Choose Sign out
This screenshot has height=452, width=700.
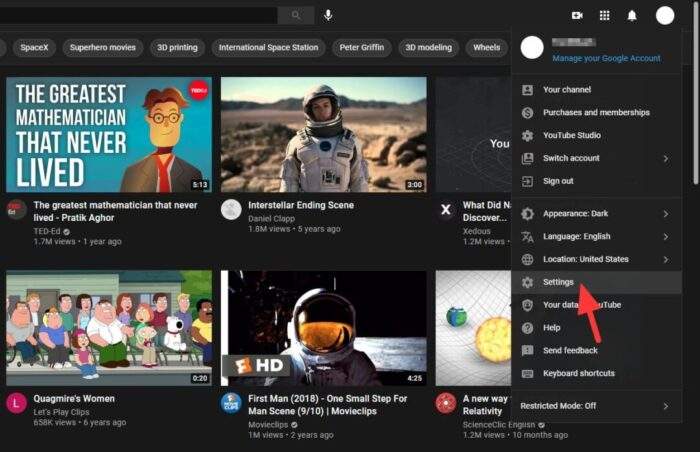coord(596,181)
